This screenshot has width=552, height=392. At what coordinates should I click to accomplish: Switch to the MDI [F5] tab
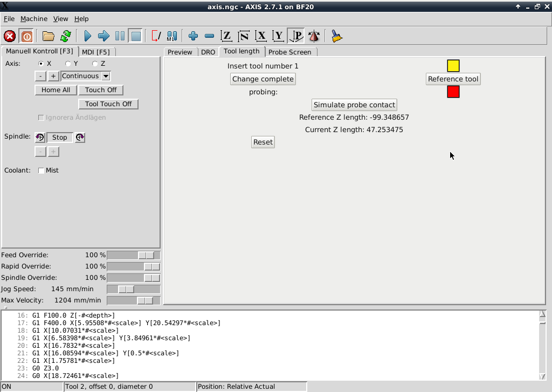tap(97, 52)
